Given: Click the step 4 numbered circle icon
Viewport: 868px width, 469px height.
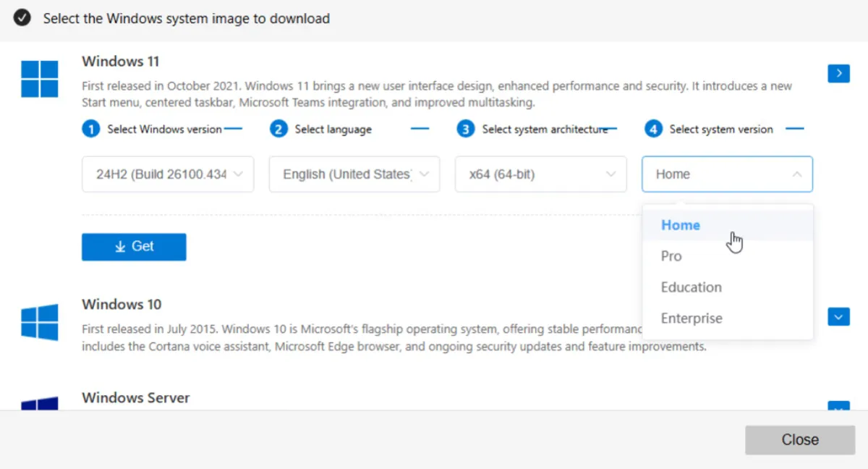Looking at the screenshot, I should (652, 128).
